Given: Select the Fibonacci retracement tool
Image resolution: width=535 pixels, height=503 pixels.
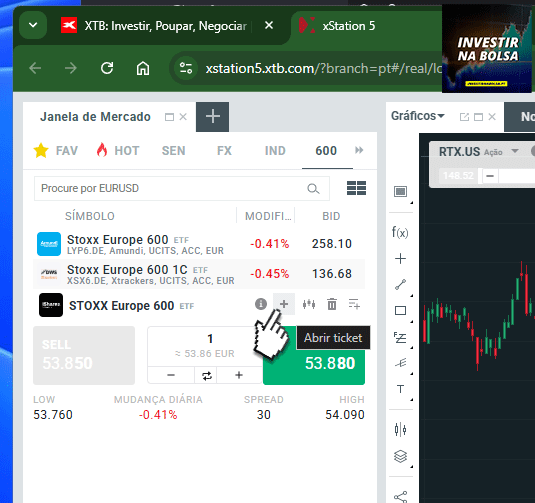Looking at the screenshot, I should [400, 337].
